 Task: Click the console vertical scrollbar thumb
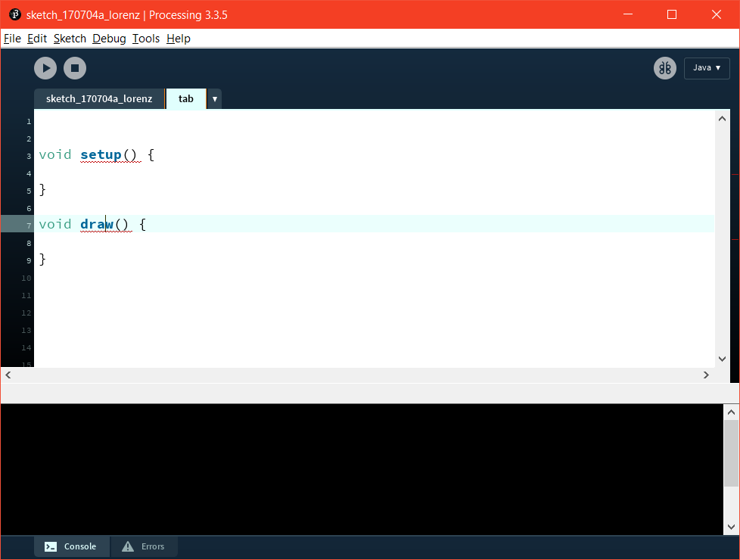[x=731, y=453]
